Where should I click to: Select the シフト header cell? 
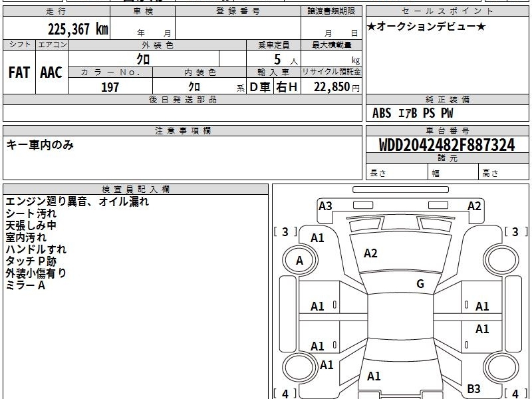click(19, 45)
